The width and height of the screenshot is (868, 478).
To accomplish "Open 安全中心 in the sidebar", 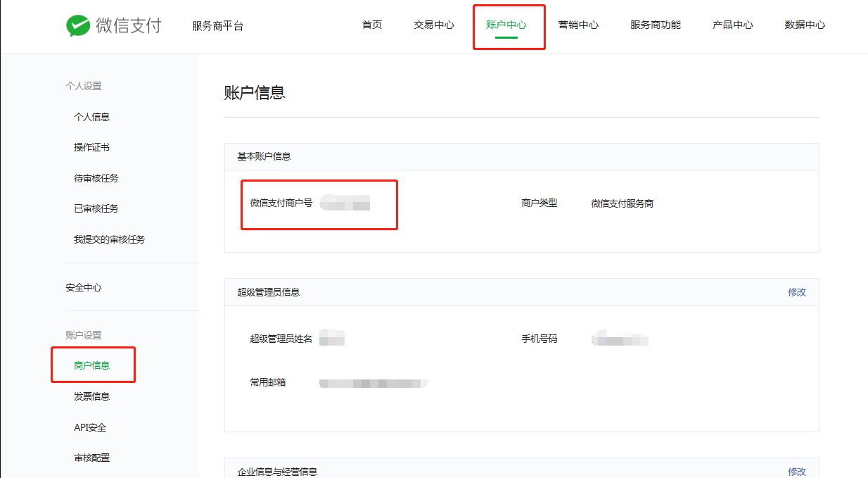I will pyautogui.click(x=84, y=287).
